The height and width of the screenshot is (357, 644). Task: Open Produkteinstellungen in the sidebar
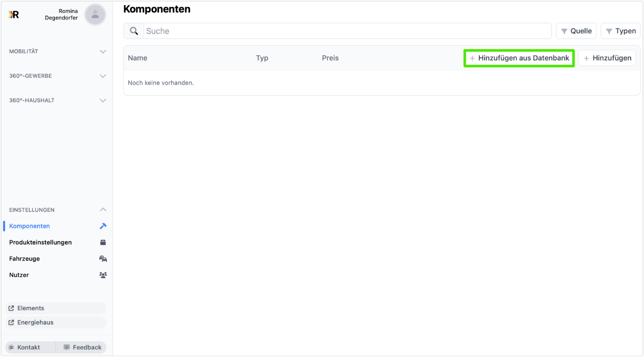[41, 243]
